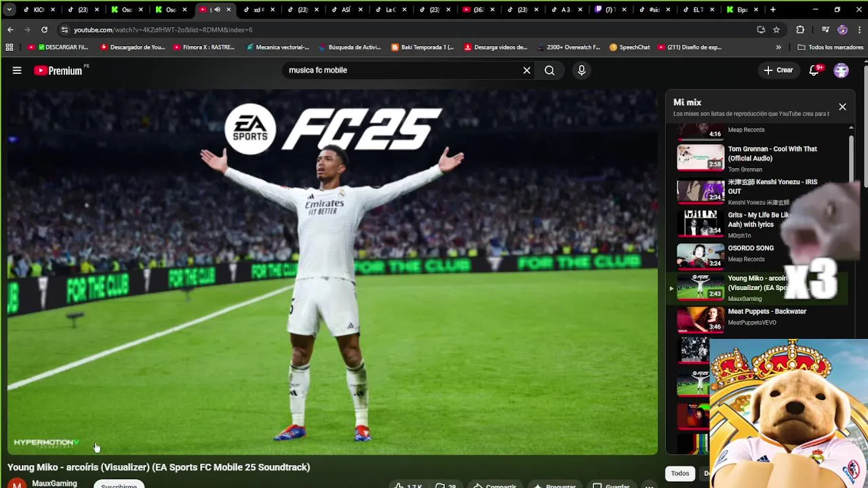This screenshot has width=868, height=488.
Task: Click the install app icon in address bar
Action: (761, 30)
